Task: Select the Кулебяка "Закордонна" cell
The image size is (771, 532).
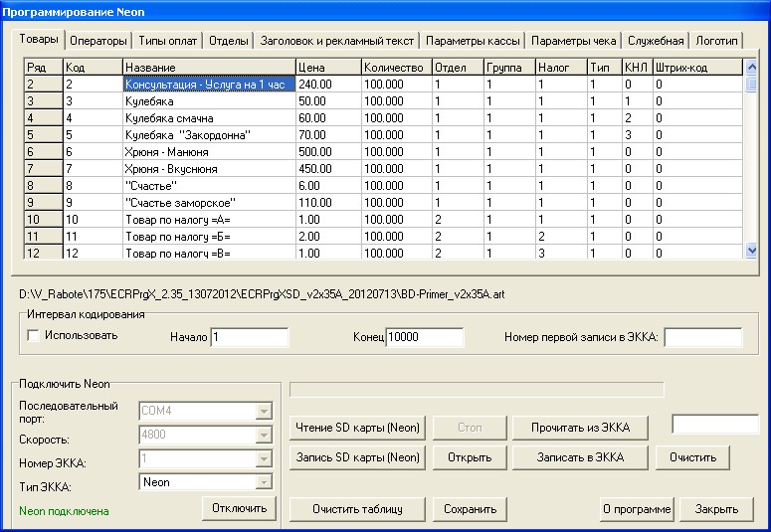Action: pyautogui.click(x=209, y=134)
